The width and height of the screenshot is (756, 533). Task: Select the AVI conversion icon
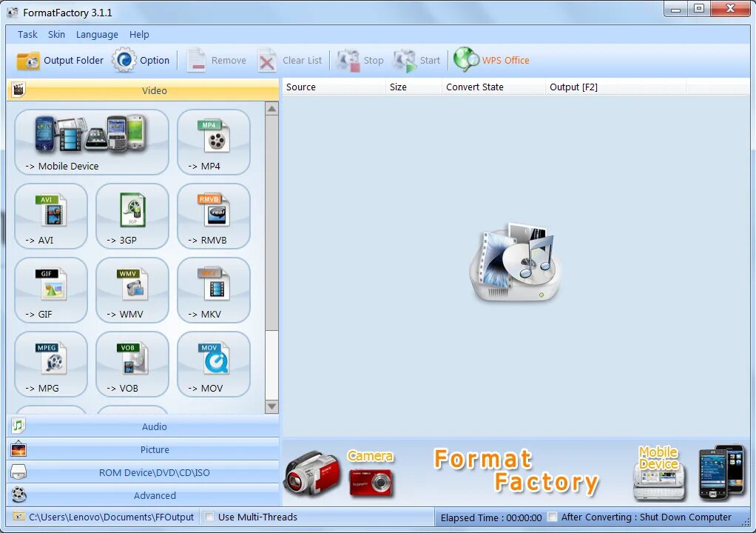coord(51,216)
